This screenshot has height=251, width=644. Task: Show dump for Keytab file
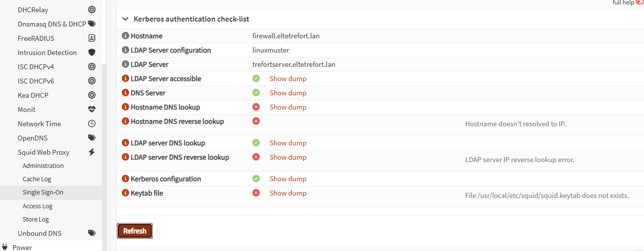pos(288,193)
